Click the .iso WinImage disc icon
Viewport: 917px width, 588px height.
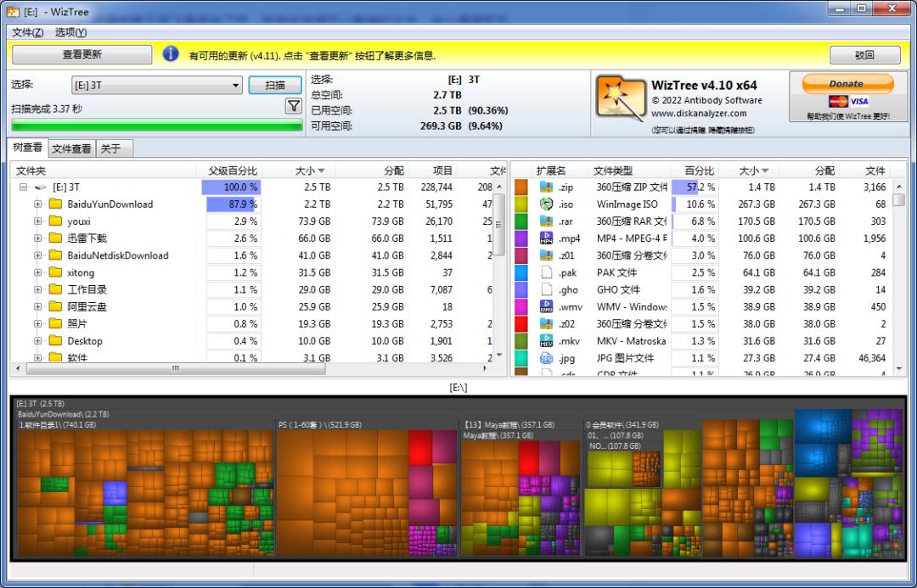[x=546, y=204]
